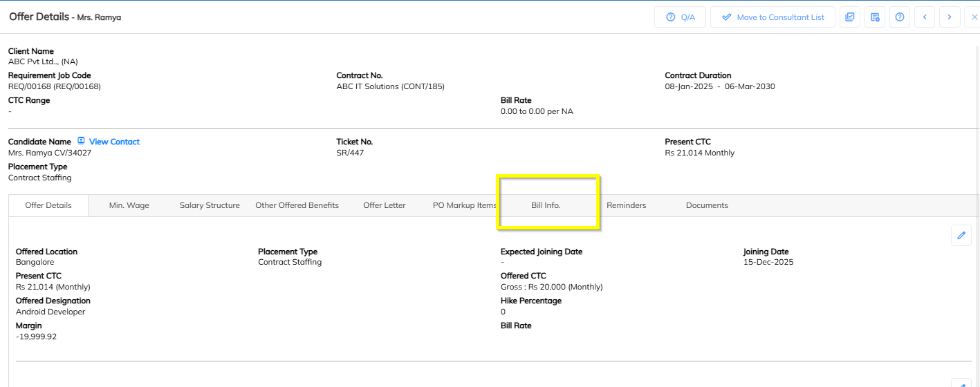Switch to Reminders tab
980x387 pixels.
pos(627,205)
